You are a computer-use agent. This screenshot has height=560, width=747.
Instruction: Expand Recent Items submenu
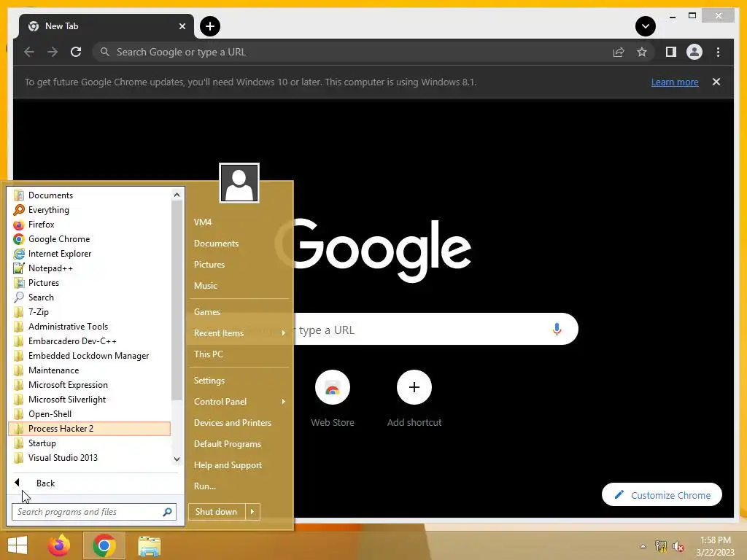point(239,332)
